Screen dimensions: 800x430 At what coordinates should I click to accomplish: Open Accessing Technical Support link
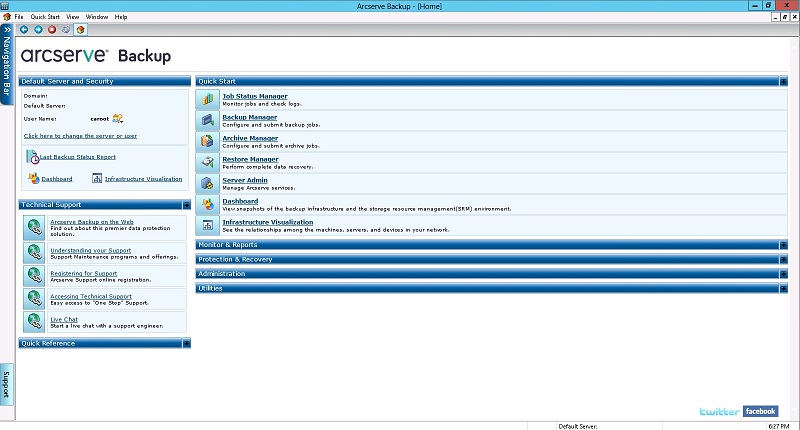(91, 296)
